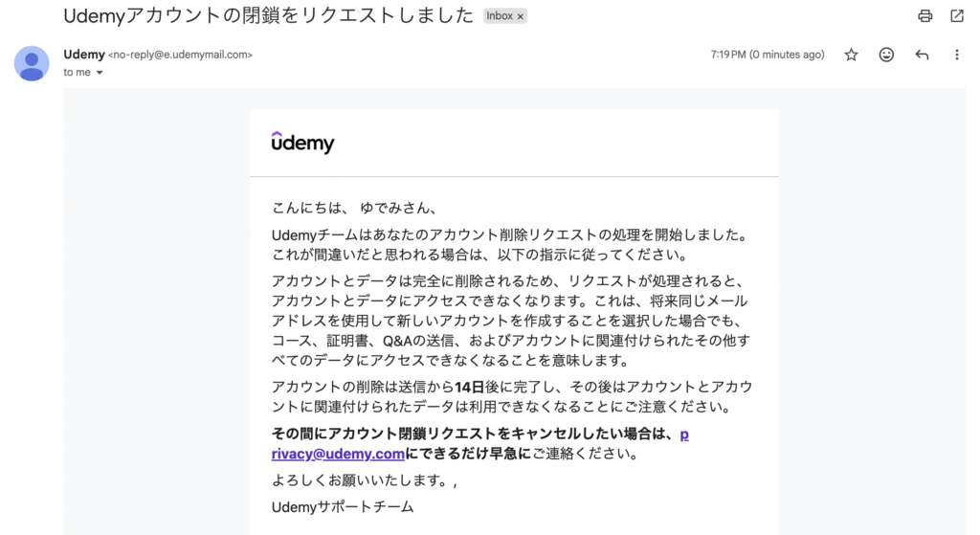Image resolution: width=980 pixels, height=535 pixels.
Task: Click the bold 14日 text
Action: tap(470, 386)
